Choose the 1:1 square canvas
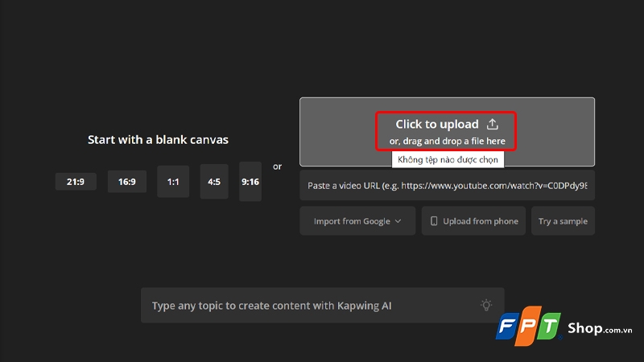This screenshot has width=644, height=362. (173, 182)
